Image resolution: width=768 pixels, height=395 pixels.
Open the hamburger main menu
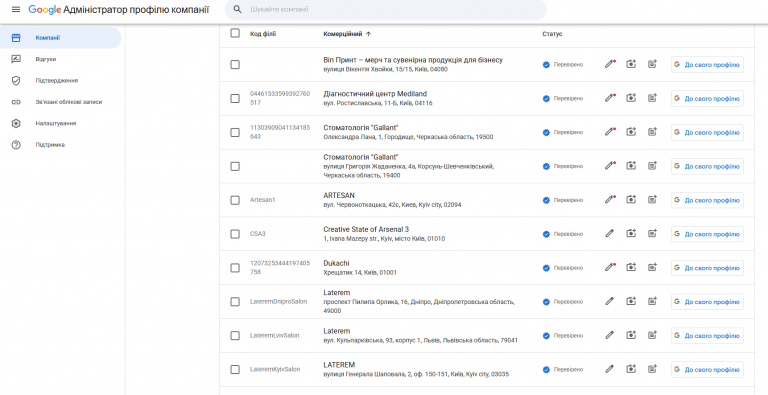click(x=16, y=9)
